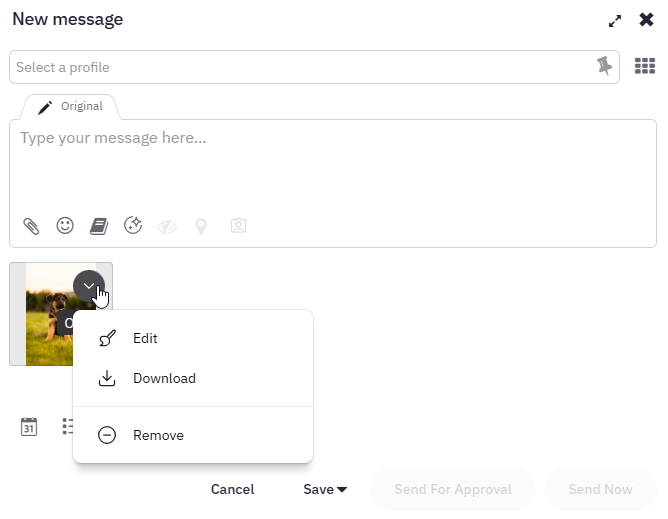Open the calendar scheduling icon
The image size is (668, 519).
(x=29, y=427)
